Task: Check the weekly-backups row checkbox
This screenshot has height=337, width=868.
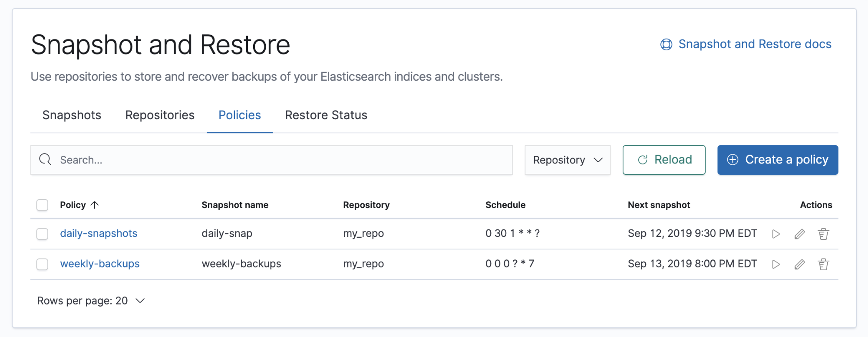Action: pos(42,264)
